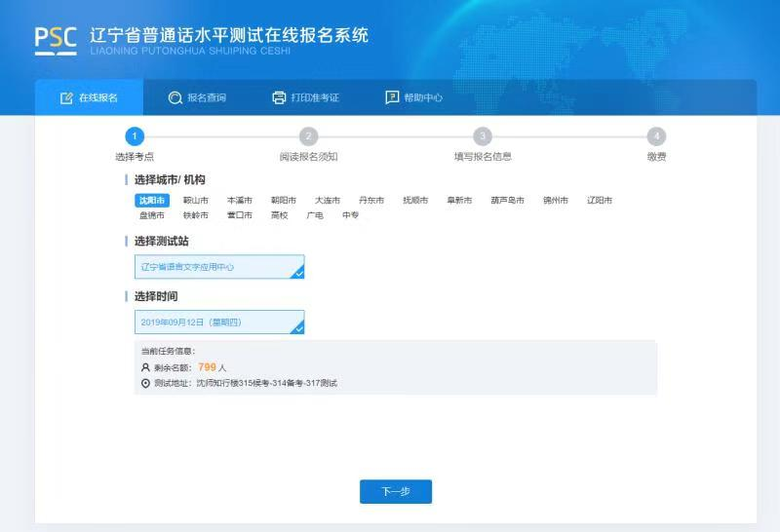Choose 葫芦岛市 from the city list
The image size is (780, 532).
click(x=507, y=200)
